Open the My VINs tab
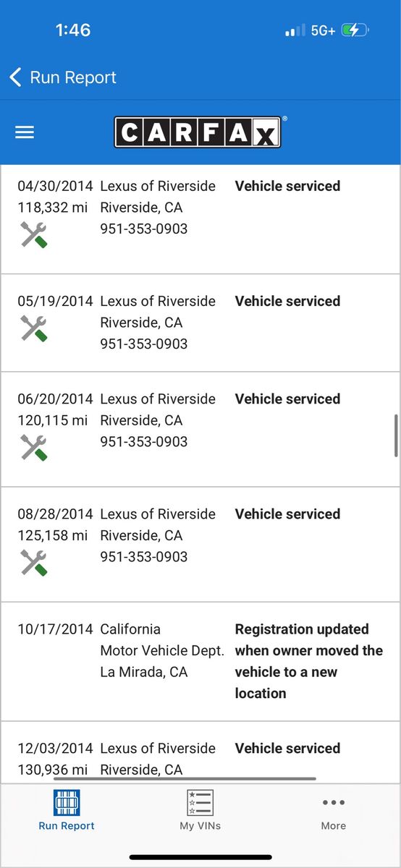This screenshot has width=401, height=868. click(200, 809)
